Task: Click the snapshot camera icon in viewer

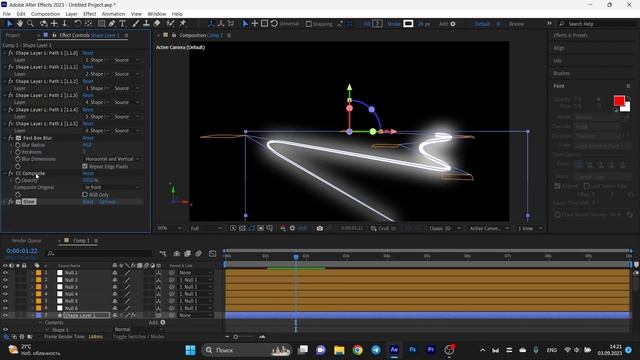Action: tap(320, 228)
